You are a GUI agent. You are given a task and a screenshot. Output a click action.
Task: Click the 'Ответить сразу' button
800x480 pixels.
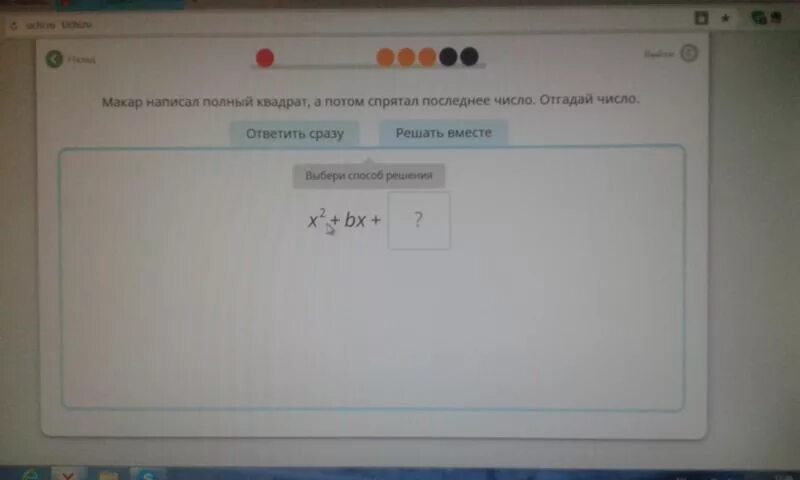pyautogui.click(x=294, y=134)
